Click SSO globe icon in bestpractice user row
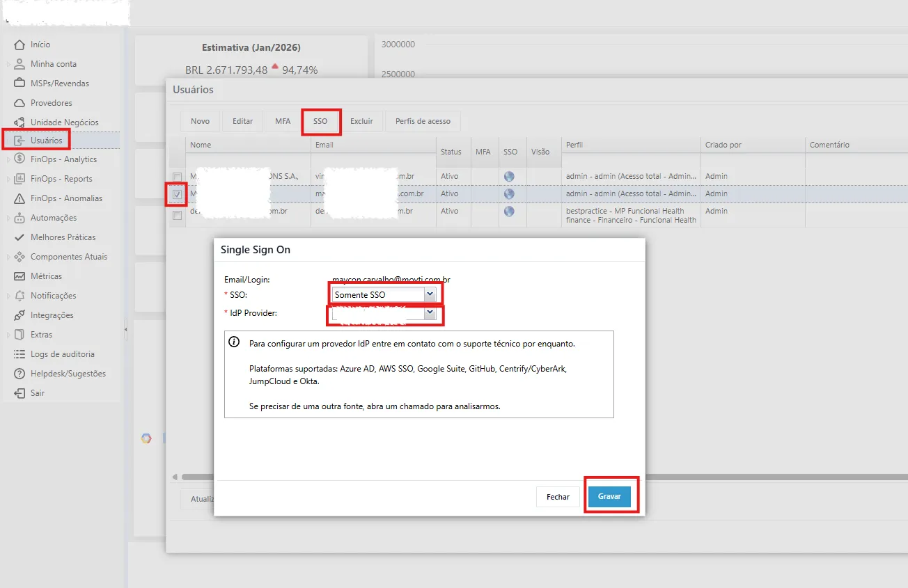The width and height of the screenshot is (908, 588). tap(509, 211)
